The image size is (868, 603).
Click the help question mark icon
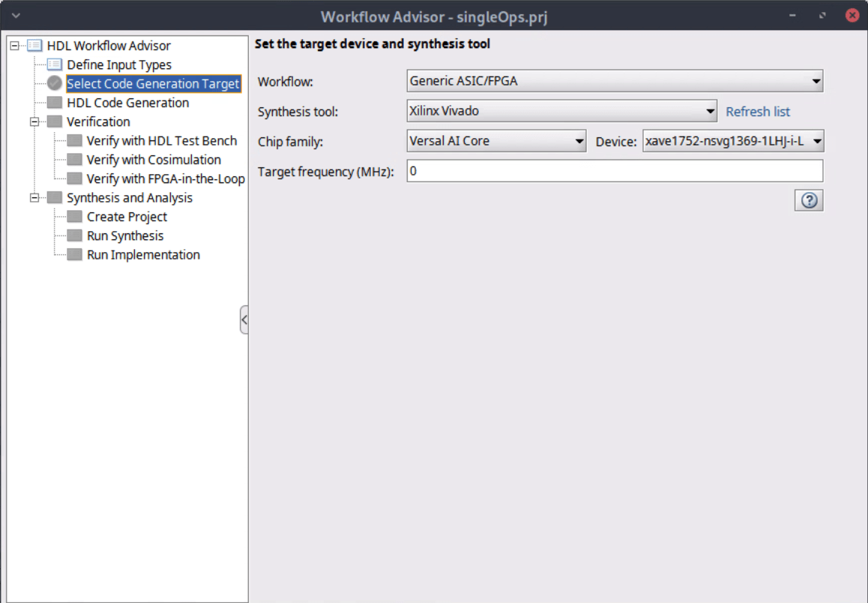(x=809, y=200)
